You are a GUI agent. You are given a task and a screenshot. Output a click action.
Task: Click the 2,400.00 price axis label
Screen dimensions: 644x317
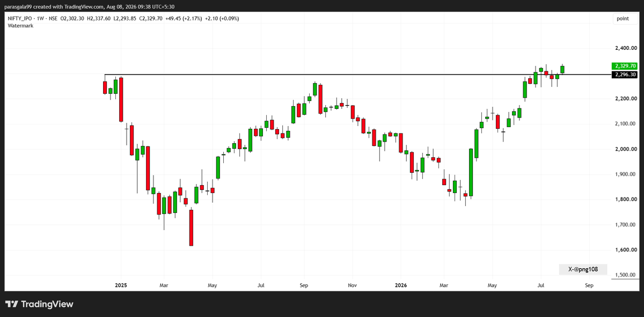pos(625,48)
